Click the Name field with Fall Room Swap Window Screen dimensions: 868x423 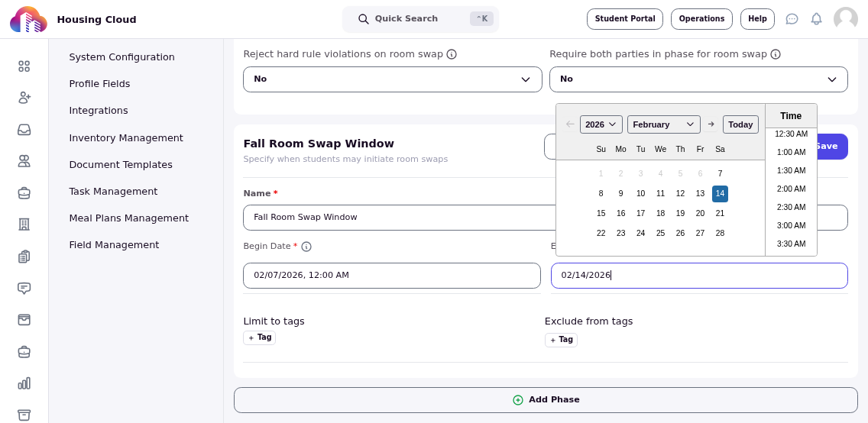point(399,218)
